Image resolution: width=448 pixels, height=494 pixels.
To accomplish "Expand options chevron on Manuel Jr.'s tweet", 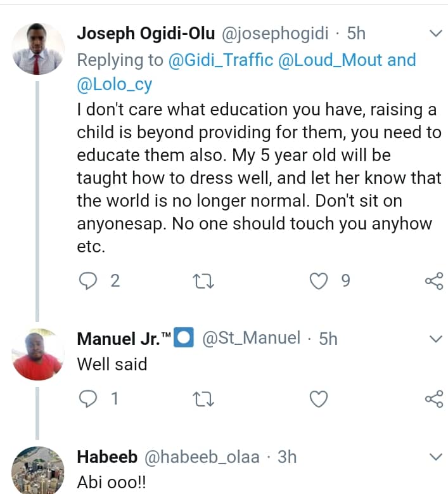I will coord(436,339).
